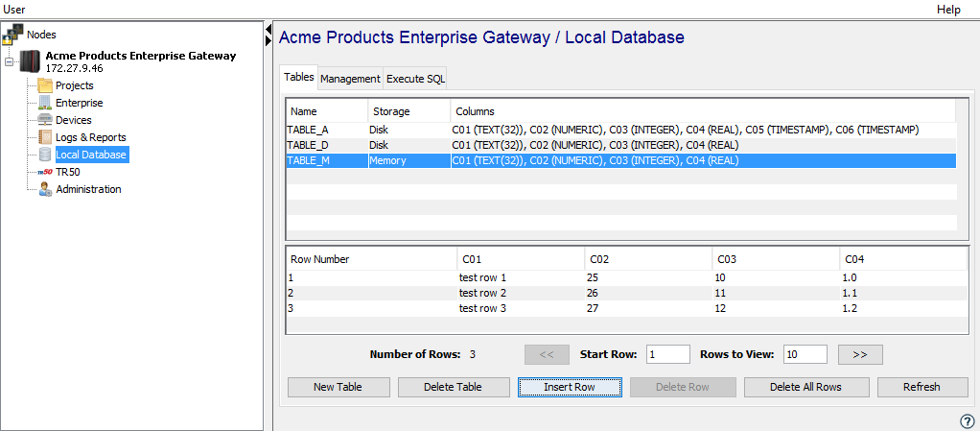980x431 pixels.
Task: Click the Enterprise building icon
Action: [45, 103]
